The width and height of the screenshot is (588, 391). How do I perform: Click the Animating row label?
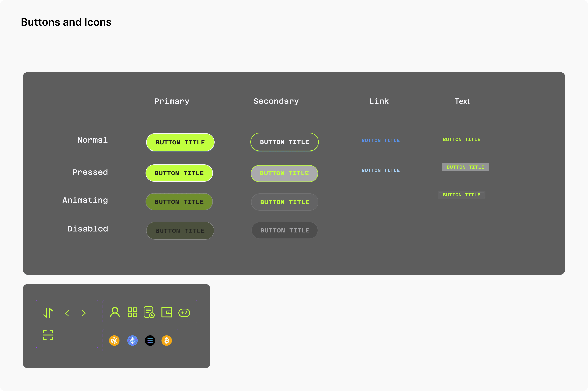[85, 200]
